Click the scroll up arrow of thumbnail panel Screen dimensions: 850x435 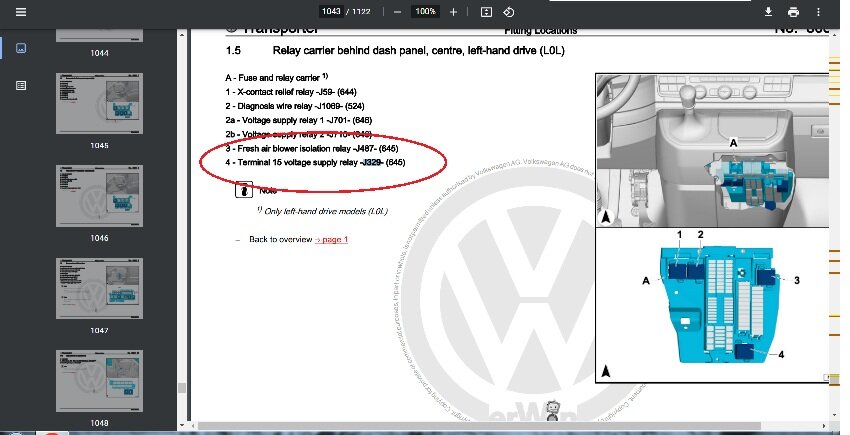coord(182,35)
